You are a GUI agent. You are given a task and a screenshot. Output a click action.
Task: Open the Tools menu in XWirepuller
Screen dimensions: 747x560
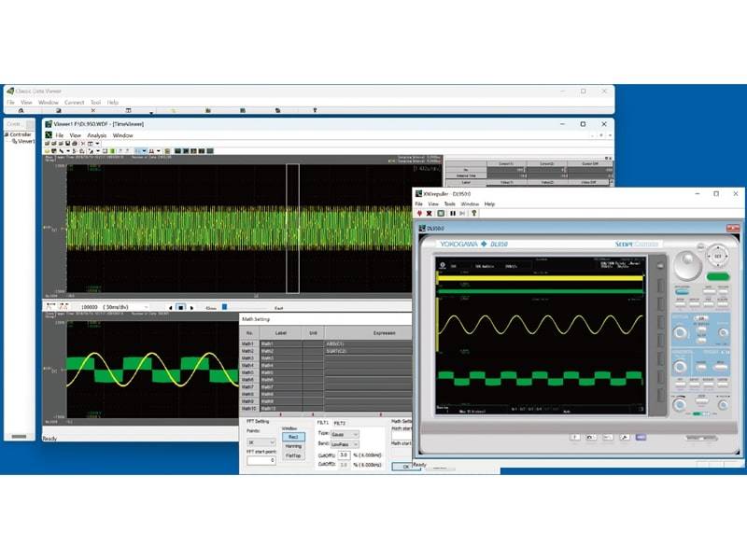point(449,203)
